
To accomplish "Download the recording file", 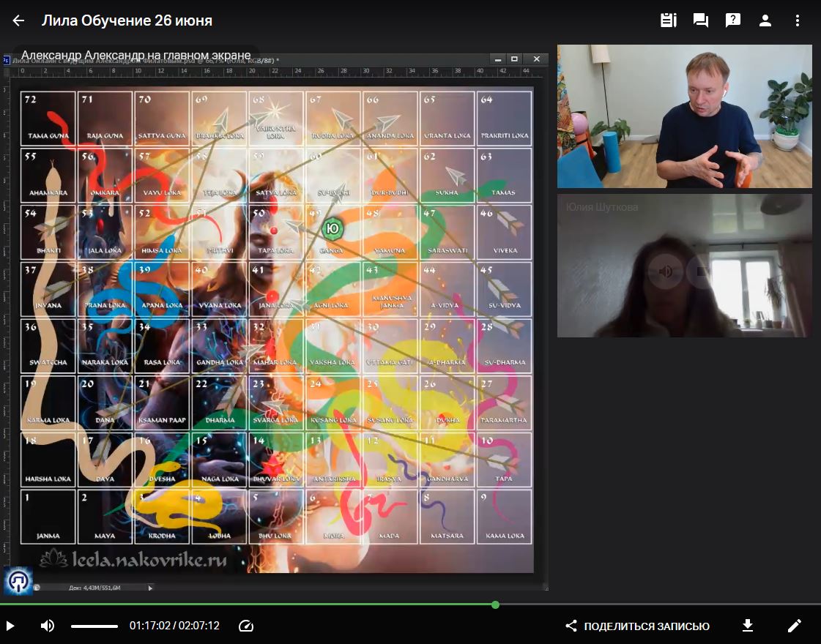I will coord(748,626).
